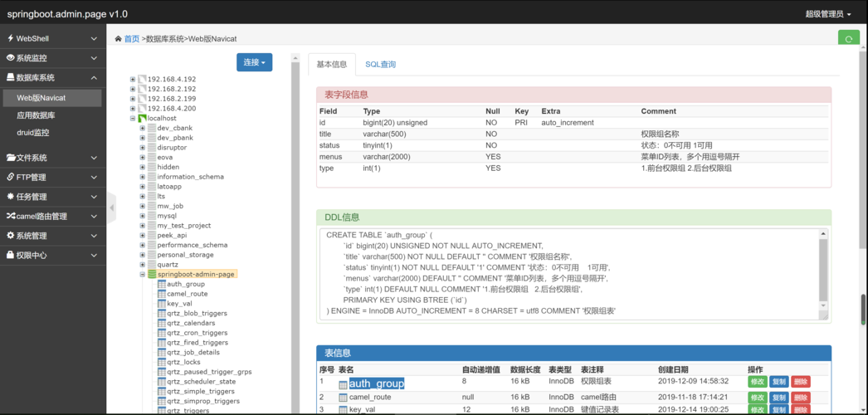Image resolution: width=868 pixels, height=415 pixels.
Task: Click the 文件系统 folder icon
Action: click(11, 158)
